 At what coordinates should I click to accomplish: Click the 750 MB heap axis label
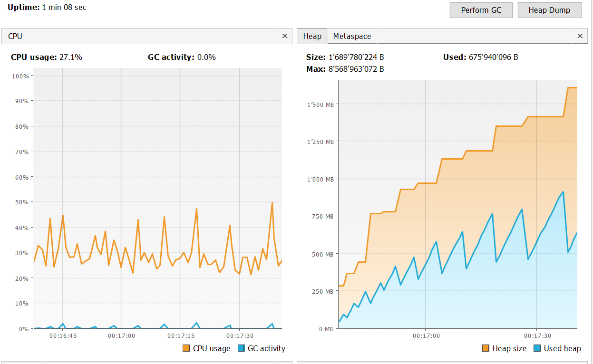click(322, 216)
